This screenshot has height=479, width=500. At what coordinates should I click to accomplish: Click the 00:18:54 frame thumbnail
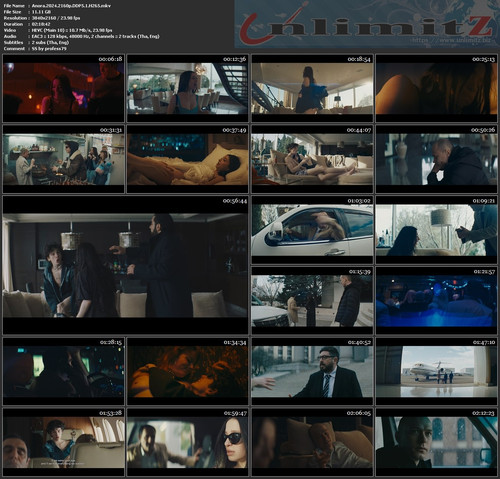click(312, 88)
